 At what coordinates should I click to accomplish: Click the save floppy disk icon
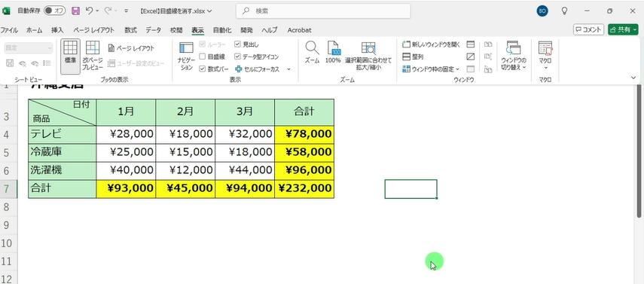point(75,11)
